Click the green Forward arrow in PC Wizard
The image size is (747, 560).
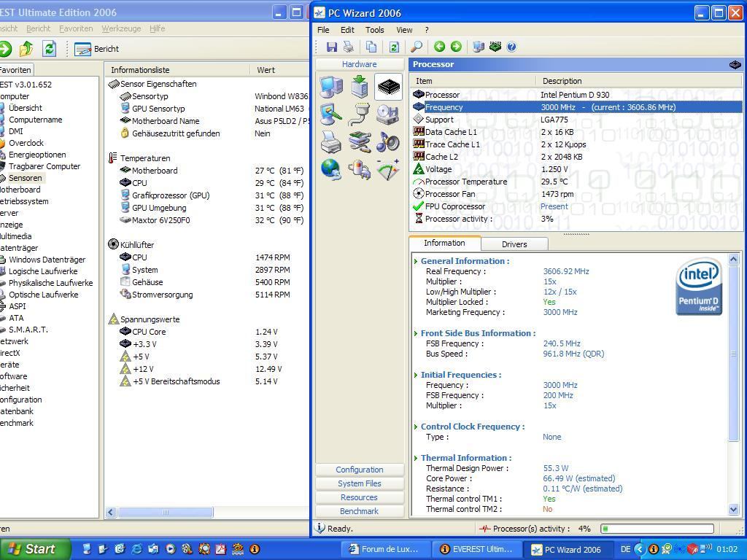pyautogui.click(x=456, y=47)
